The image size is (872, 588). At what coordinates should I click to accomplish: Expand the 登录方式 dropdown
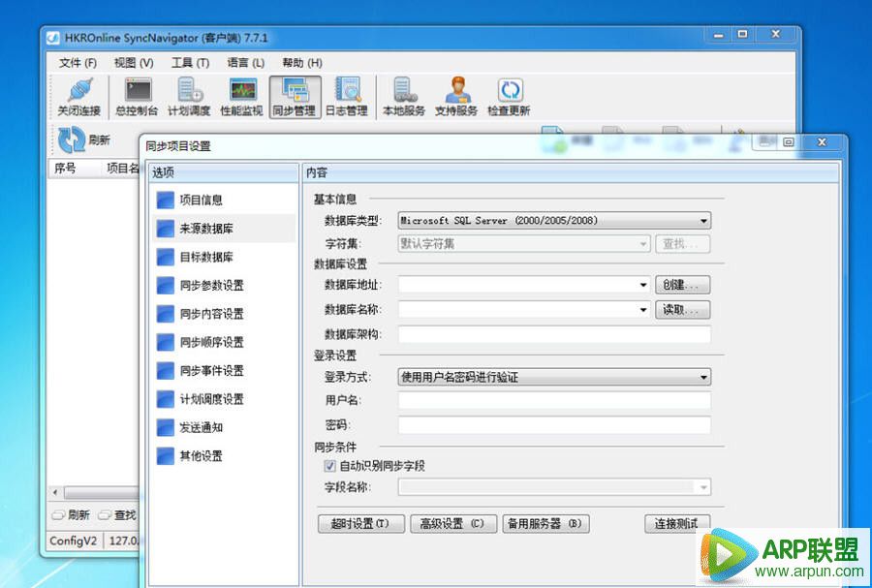click(x=703, y=378)
